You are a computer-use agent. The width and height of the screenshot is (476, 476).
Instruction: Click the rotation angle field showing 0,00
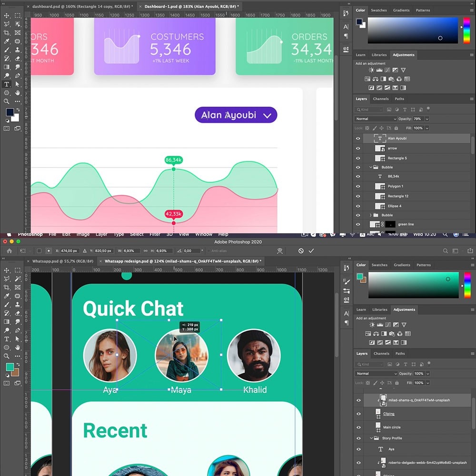pos(192,251)
